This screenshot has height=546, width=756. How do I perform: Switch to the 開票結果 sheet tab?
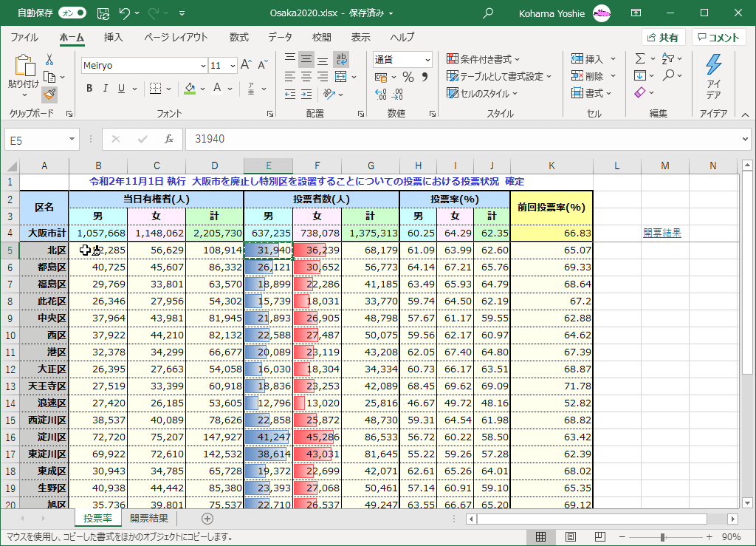pos(148,519)
